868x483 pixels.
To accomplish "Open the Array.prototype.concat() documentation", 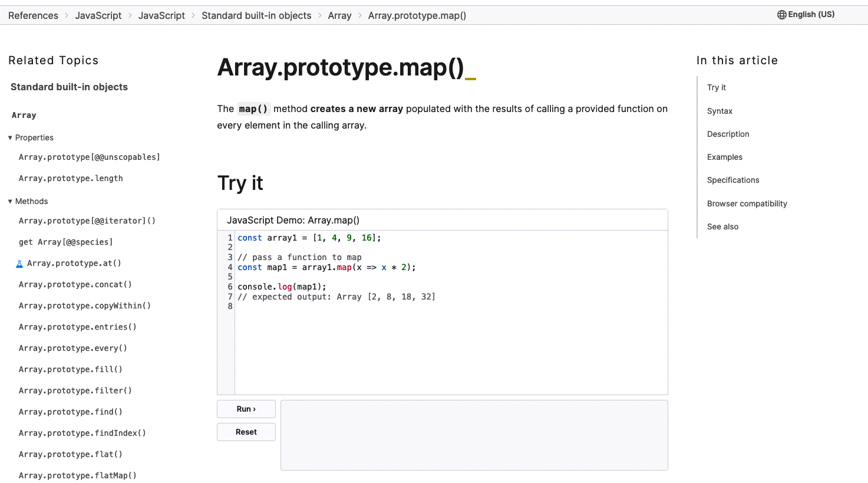I will pyautogui.click(x=75, y=284).
